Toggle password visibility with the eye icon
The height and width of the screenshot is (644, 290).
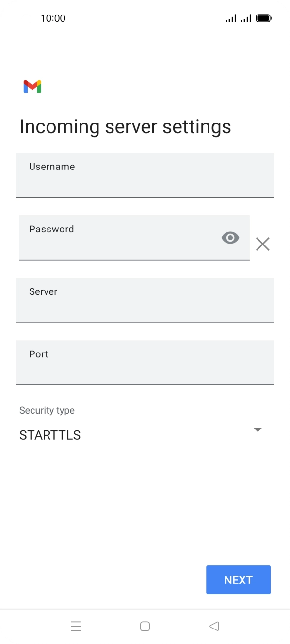(230, 238)
